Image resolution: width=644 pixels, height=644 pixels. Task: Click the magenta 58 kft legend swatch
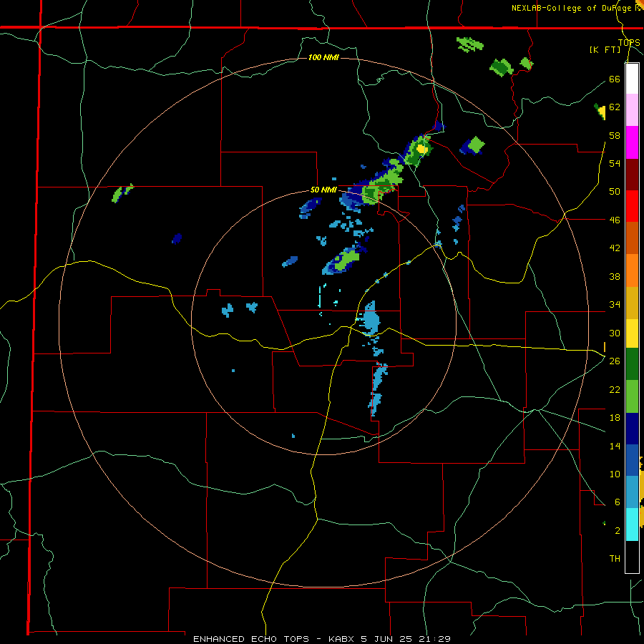coord(632,142)
